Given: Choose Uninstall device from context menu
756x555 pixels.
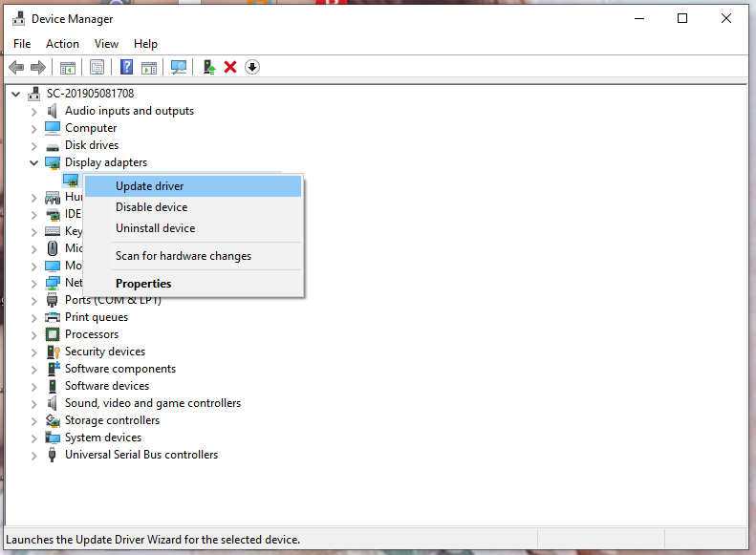Looking at the screenshot, I should pyautogui.click(x=193, y=228).
